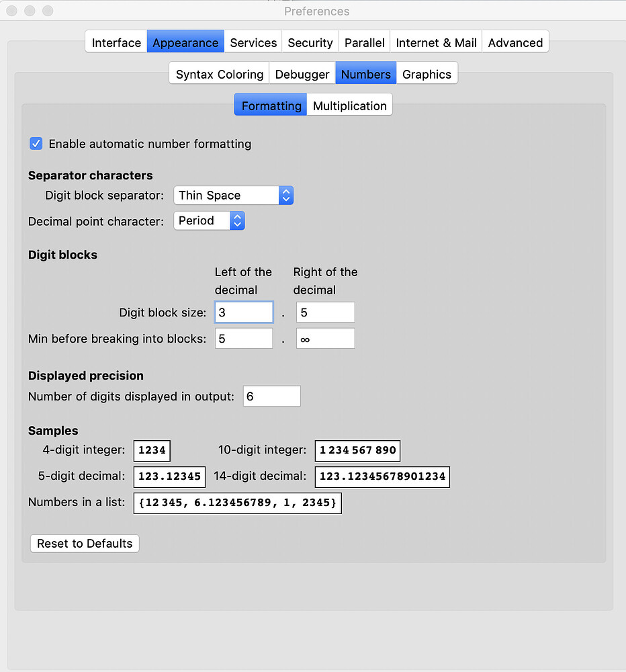Screen dimensions: 626x672
Task: Click the Numbers in a list sample
Action: click(238, 503)
